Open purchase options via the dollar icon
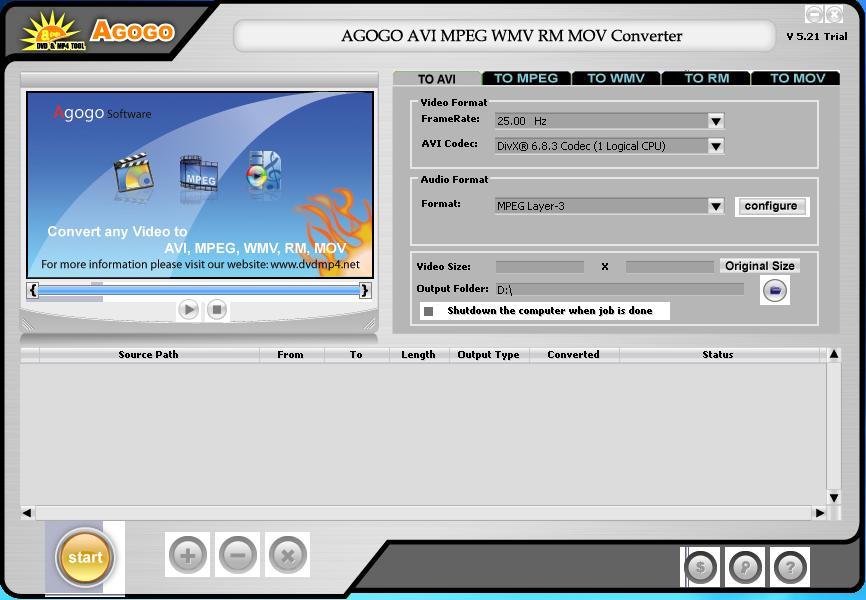Image resolution: width=866 pixels, height=600 pixels. click(x=700, y=567)
